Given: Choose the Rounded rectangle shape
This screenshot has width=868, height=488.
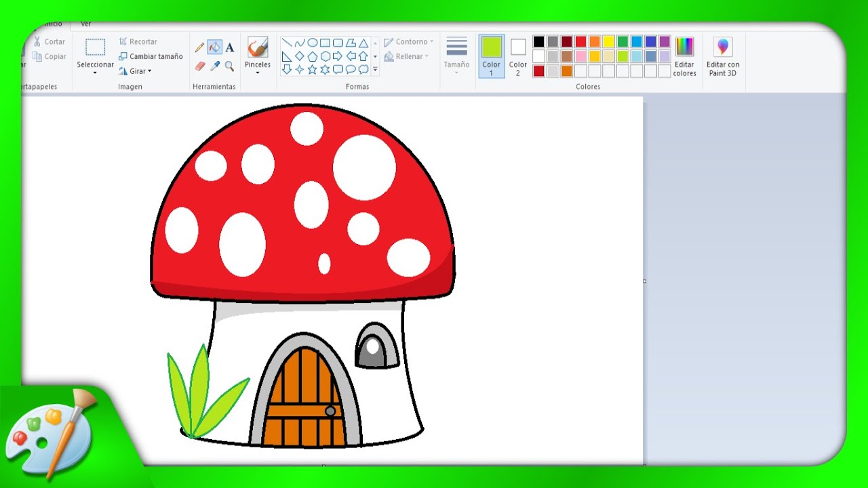Looking at the screenshot, I should pos(338,43).
